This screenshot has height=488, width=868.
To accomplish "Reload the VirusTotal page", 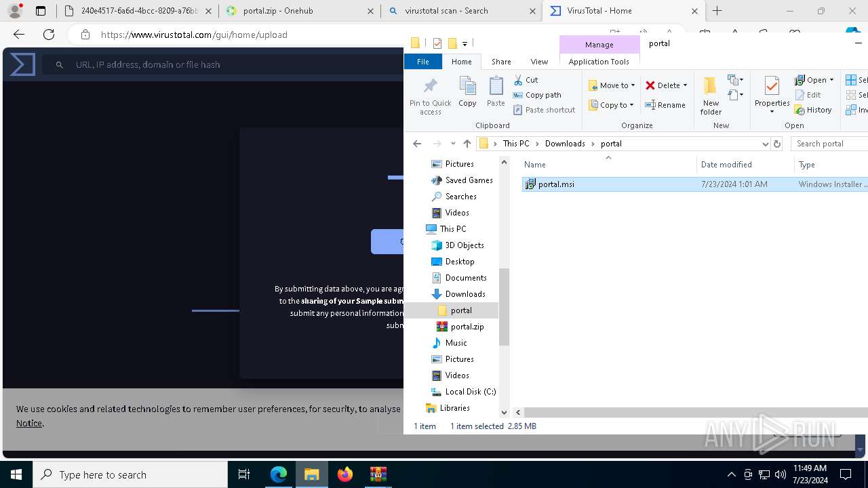I will (x=49, y=35).
